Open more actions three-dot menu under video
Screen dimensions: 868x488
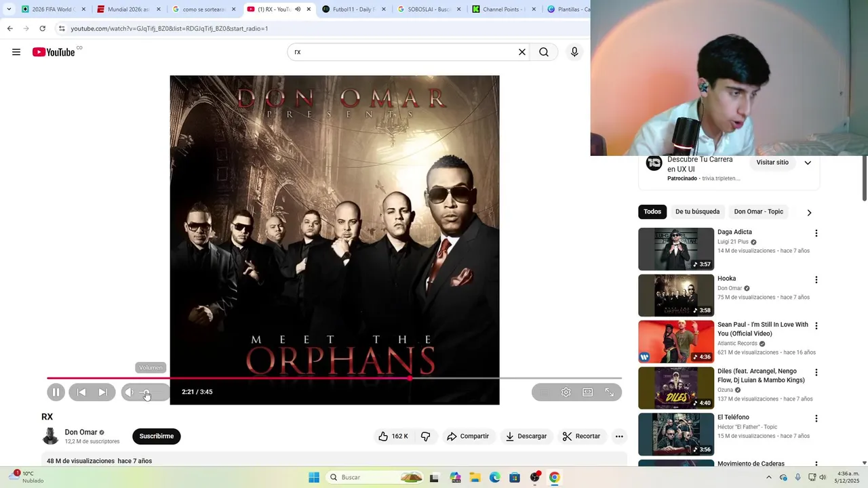tap(619, 436)
